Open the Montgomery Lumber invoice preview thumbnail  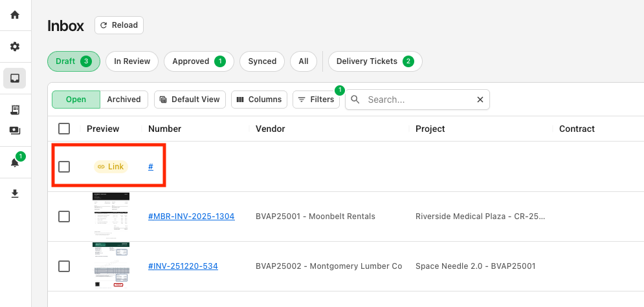click(111, 266)
